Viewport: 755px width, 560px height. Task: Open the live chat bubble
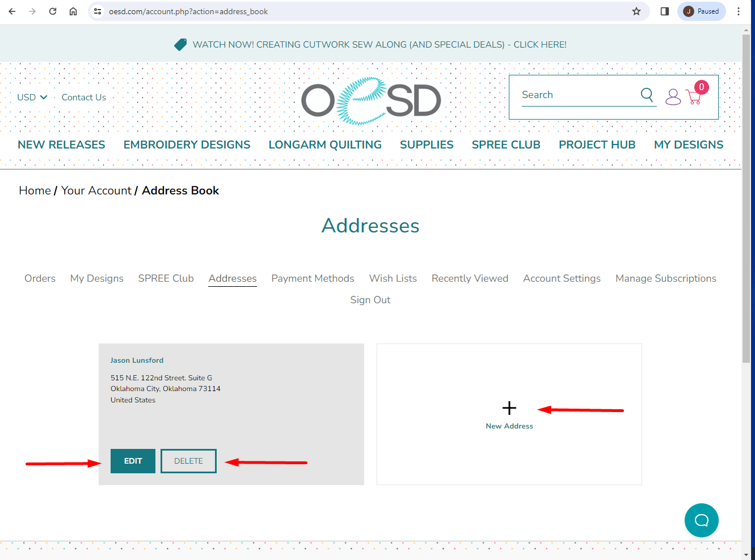(x=701, y=520)
